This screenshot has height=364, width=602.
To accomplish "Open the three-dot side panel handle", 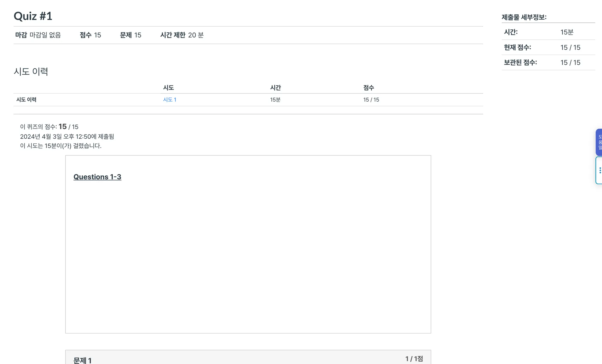I will click(599, 170).
